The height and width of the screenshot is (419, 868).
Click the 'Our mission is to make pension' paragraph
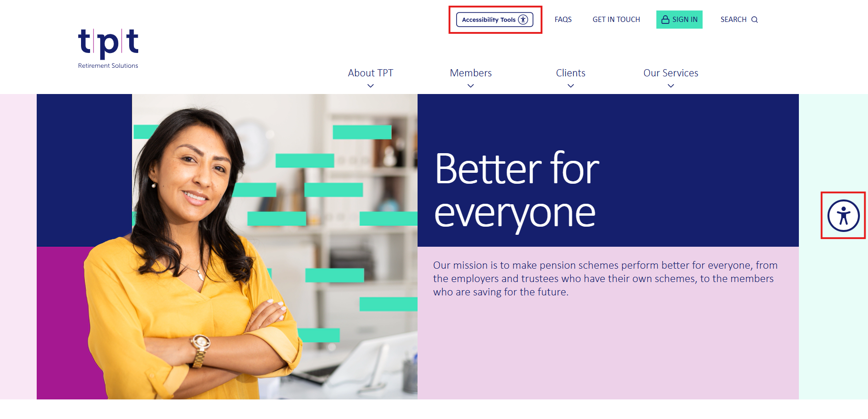[605, 279]
